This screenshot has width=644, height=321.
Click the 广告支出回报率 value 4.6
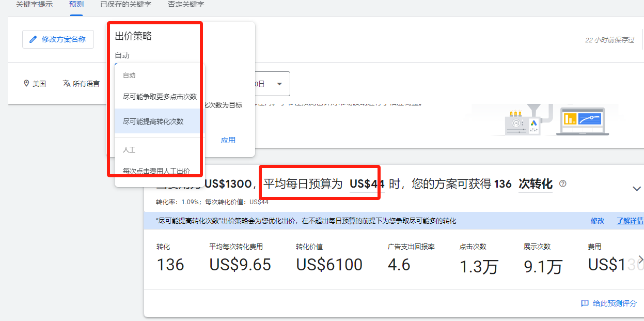tap(399, 265)
